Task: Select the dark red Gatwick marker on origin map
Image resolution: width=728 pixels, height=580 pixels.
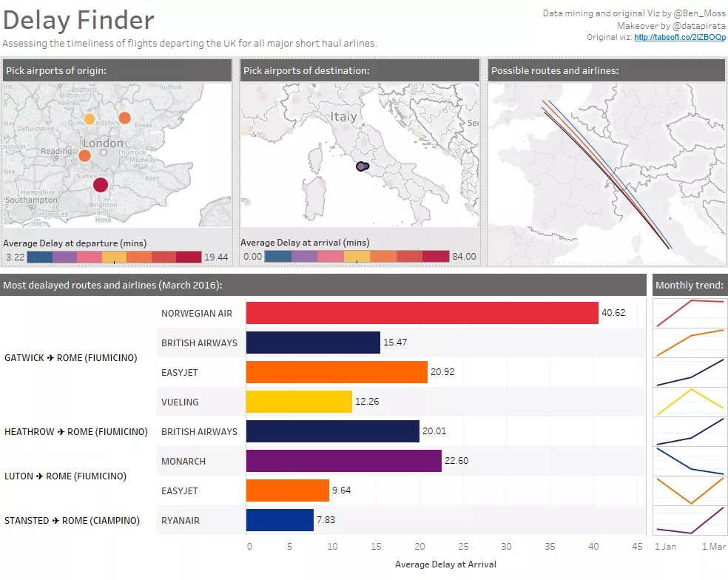Action: 101,185
